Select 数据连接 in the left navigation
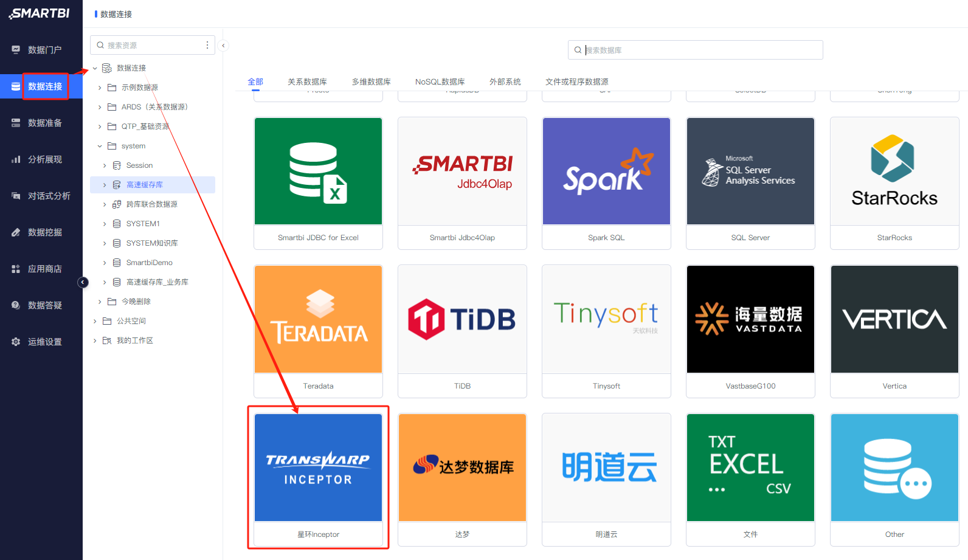 (41, 86)
